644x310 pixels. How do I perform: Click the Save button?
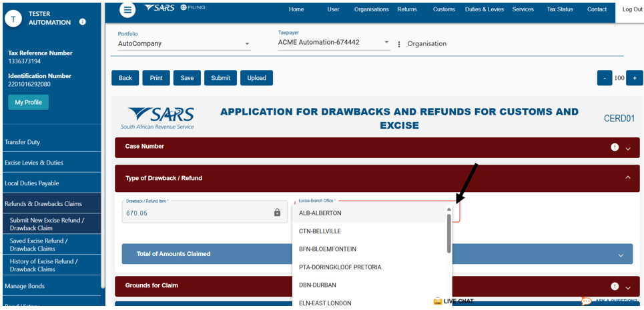click(x=187, y=78)
